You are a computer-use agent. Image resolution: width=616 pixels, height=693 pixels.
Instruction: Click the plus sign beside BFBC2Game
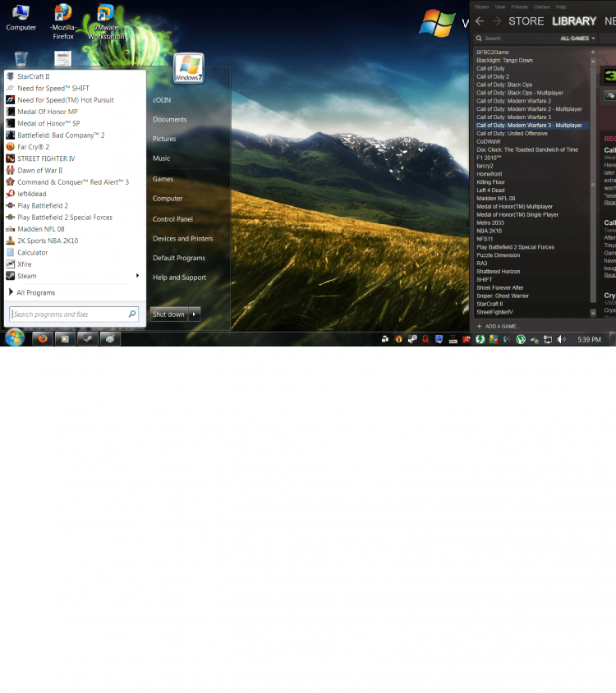(592, 53)
